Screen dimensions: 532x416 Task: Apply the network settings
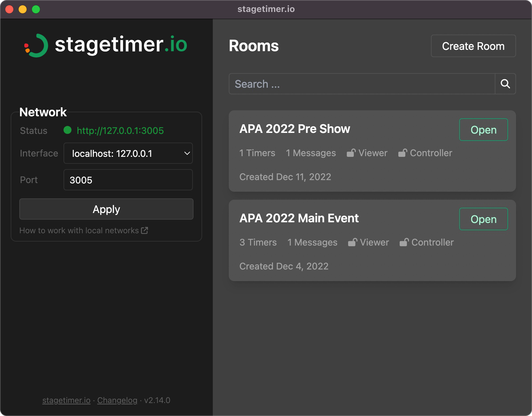(x=106, y=209)
